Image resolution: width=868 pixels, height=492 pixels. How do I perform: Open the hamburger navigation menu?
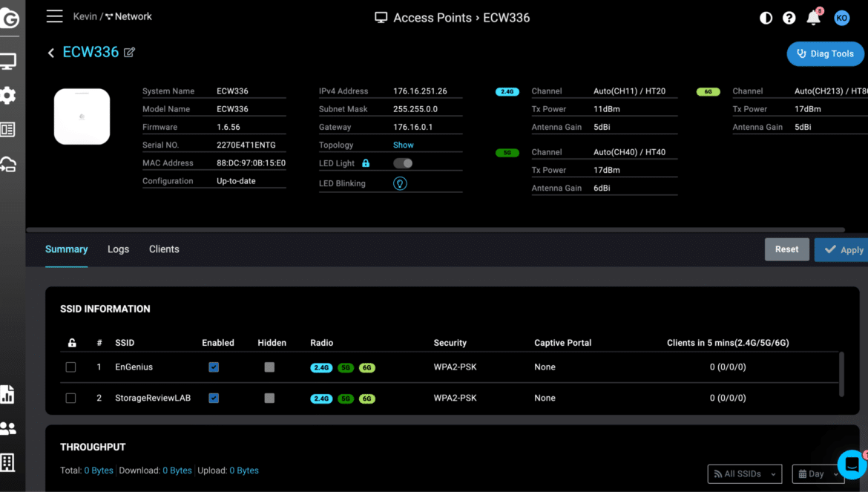pyautogui.click(x=54, y=16)
